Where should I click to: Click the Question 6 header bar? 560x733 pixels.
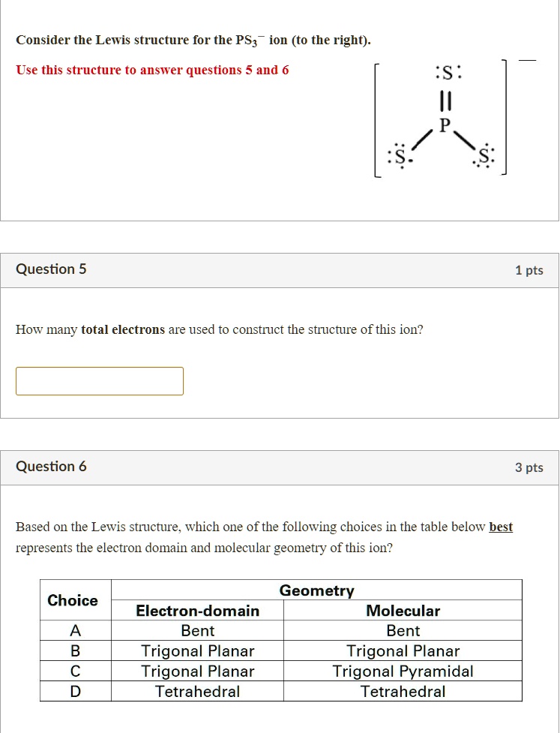coord(51,467)
